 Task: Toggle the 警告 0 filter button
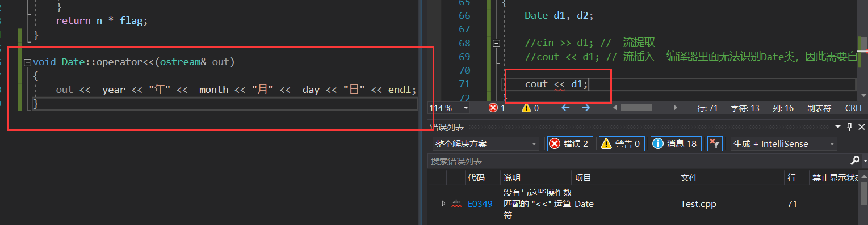point(622,144)
